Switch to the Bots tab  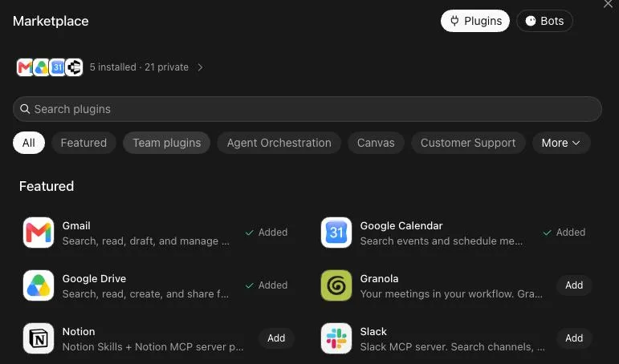(x=545, y=21)
